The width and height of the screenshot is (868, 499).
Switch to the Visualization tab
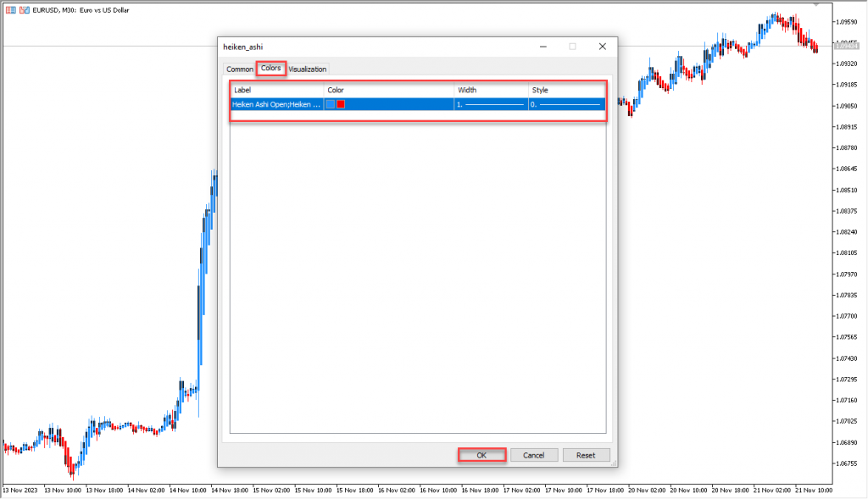(307, 69)
